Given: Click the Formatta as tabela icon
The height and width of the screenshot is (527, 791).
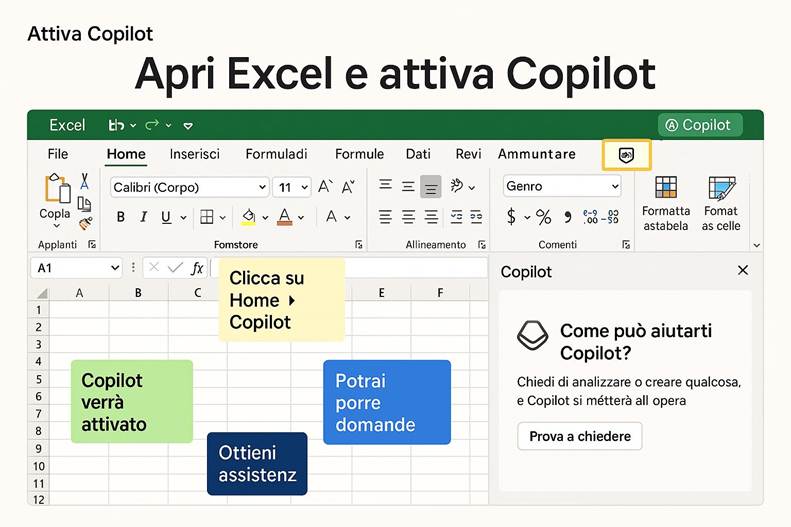Looking at the screenshot, I should (666, 188).
